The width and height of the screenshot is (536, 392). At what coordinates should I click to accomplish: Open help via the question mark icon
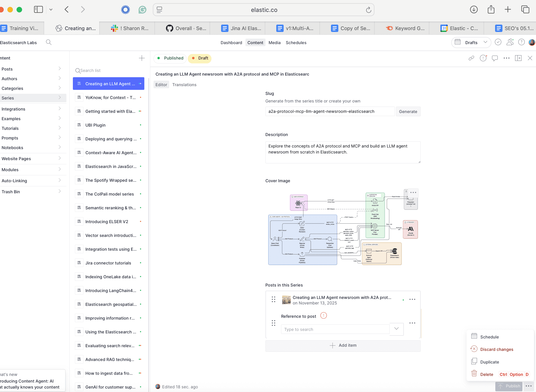(x=521, y=42)
